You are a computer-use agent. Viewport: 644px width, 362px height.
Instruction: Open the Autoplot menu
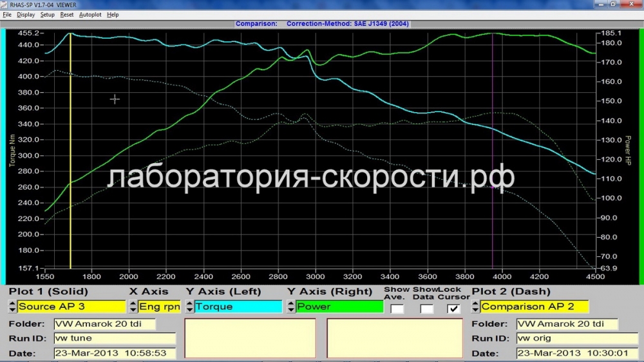pos(90,14)
